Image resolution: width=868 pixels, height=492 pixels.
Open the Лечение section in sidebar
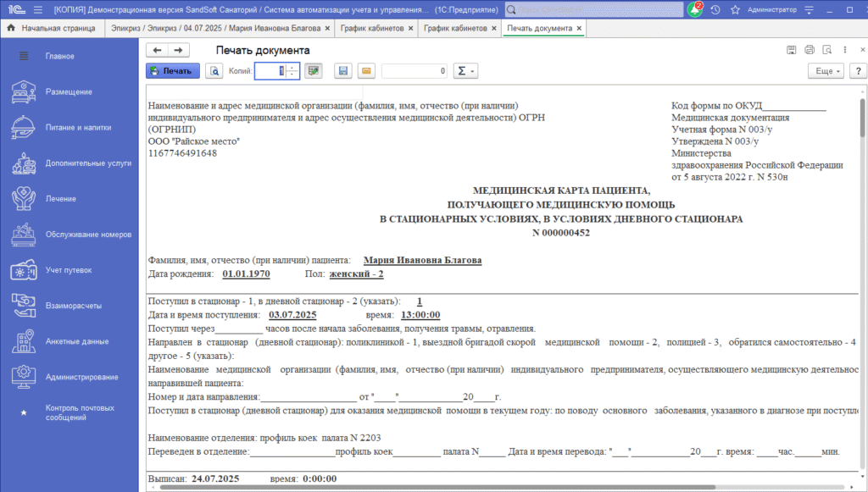(60, 198)
